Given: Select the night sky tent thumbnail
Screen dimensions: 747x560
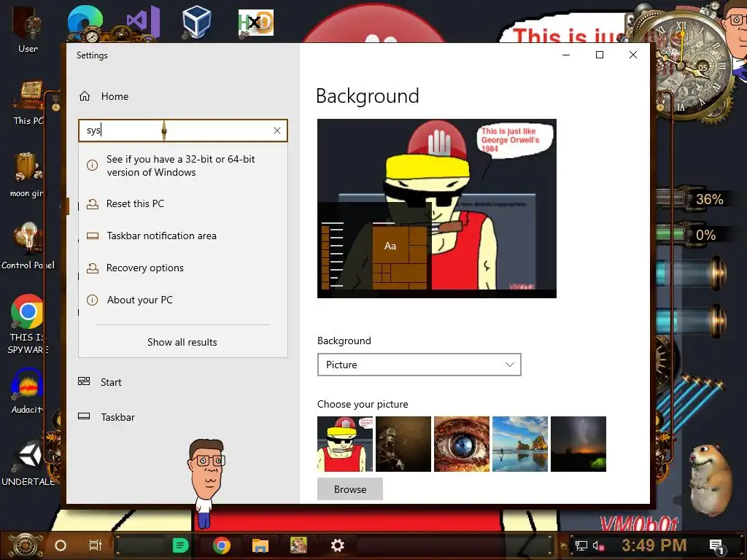Looking at the screenshot, I should click(578, 444).
